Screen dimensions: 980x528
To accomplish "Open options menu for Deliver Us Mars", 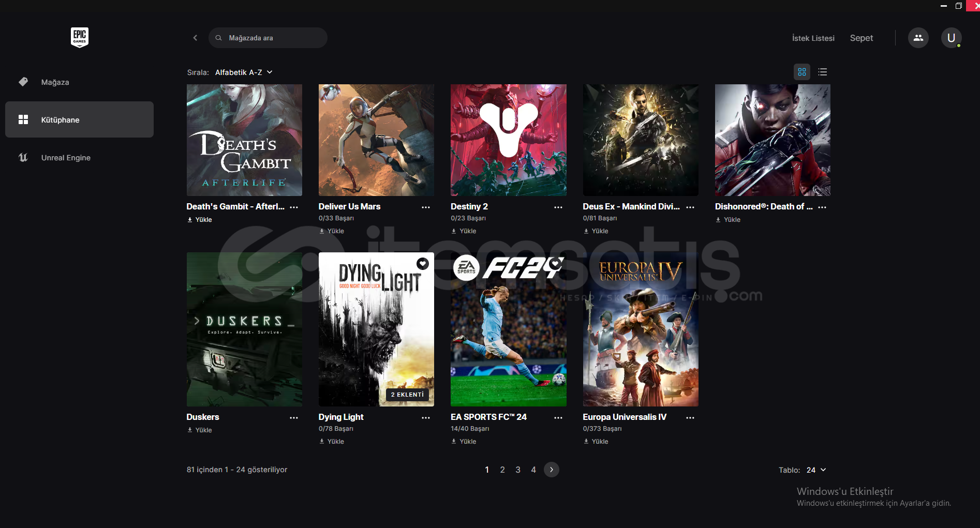I will point(426,207).
